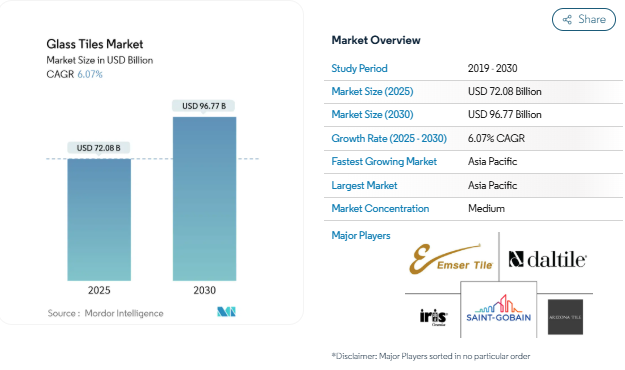The height and width of the screenshot is (370, 625).
Task: Click the share icon inside Share button
Action: click(x=567, y=20)
